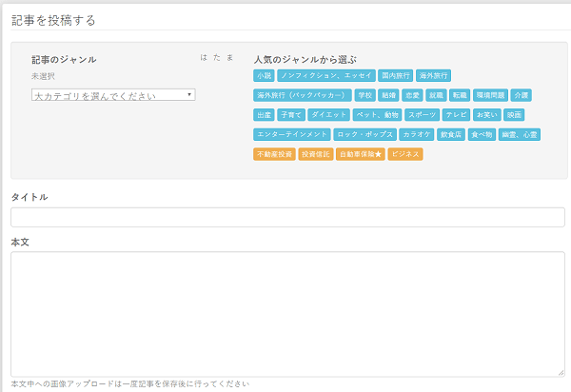Pick the 恋愛 genre tag
Screen dimensions: 571x392
[x=413, y=95]
